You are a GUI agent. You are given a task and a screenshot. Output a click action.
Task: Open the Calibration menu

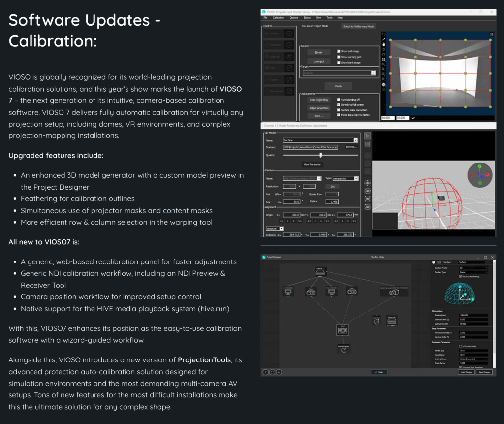[278, 17]
